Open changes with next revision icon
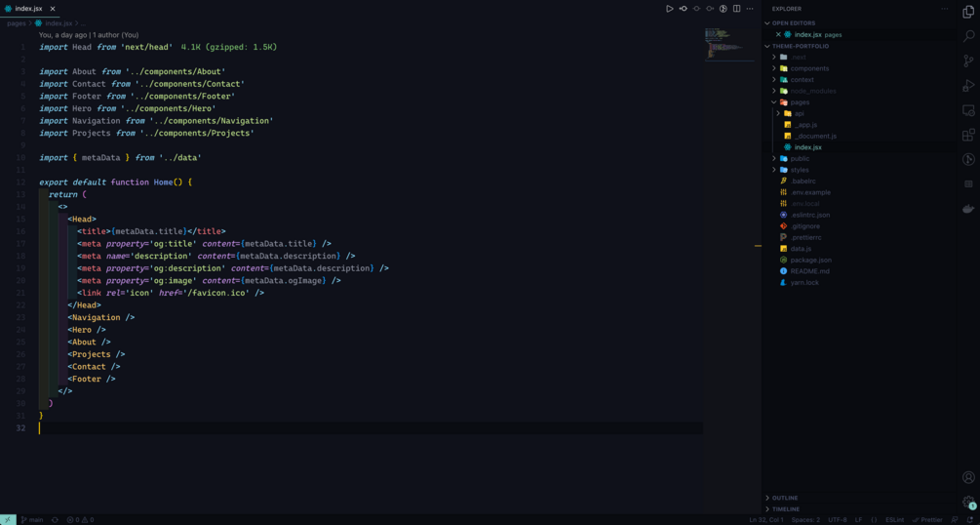This screenshot has width=980, height=525. pyautogui.click(x=710, y=9)
